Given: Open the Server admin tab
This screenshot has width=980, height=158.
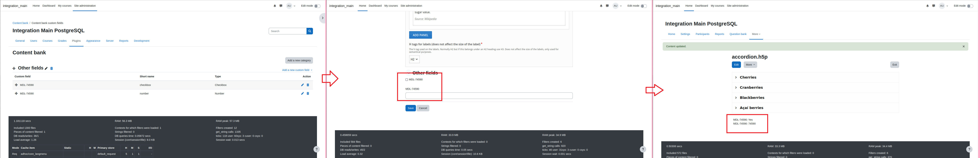Looking at the screenshot, I should pos(110,41).
